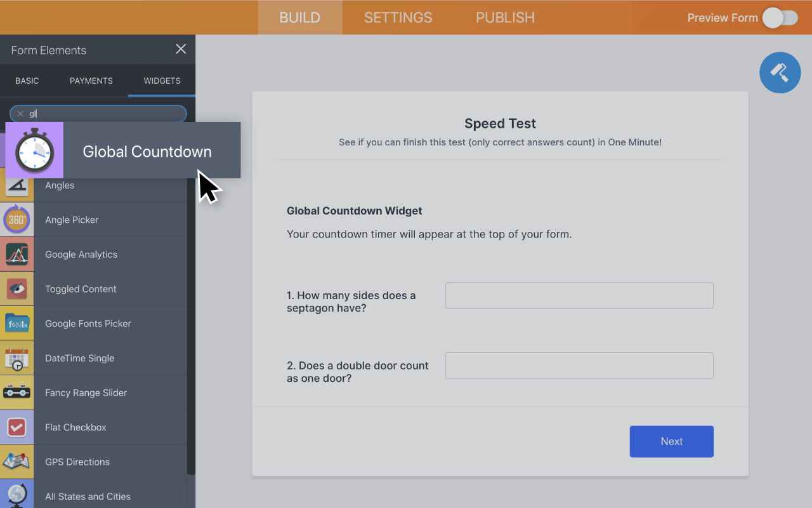The image size is (812, 508).
Task: Open the PUBLISH tab
Action: click(505, 18)
